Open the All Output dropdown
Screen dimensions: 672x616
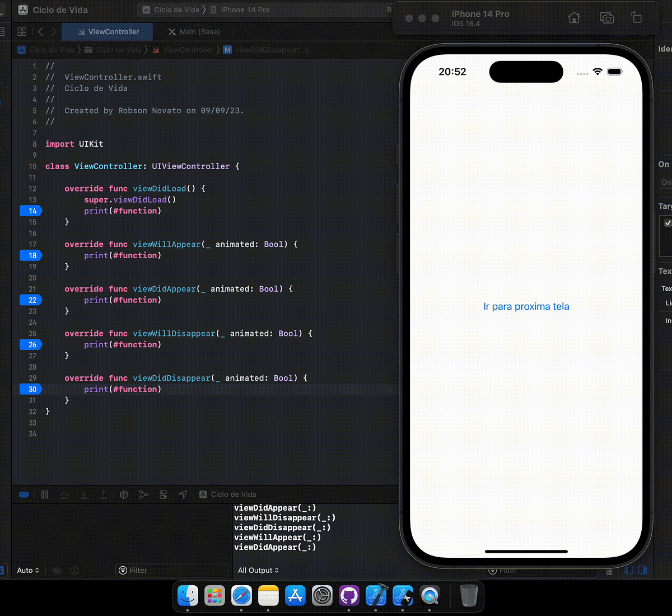[258, 570]
